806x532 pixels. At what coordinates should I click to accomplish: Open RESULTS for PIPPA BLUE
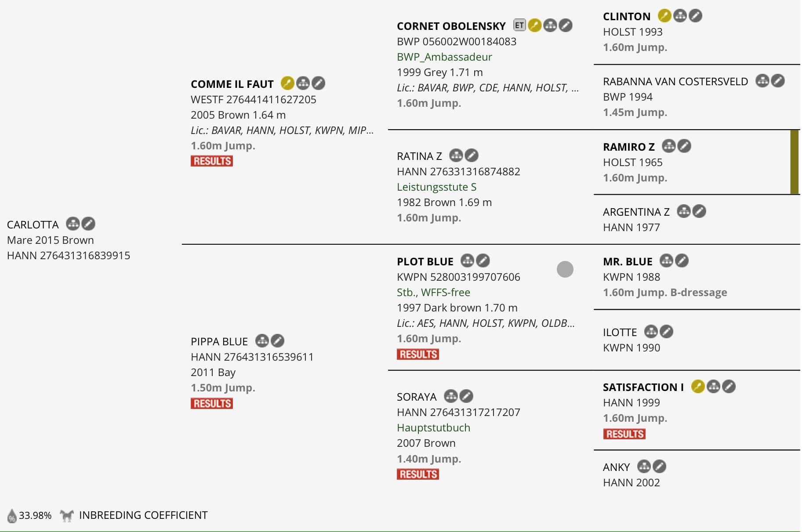pos(212,403)
